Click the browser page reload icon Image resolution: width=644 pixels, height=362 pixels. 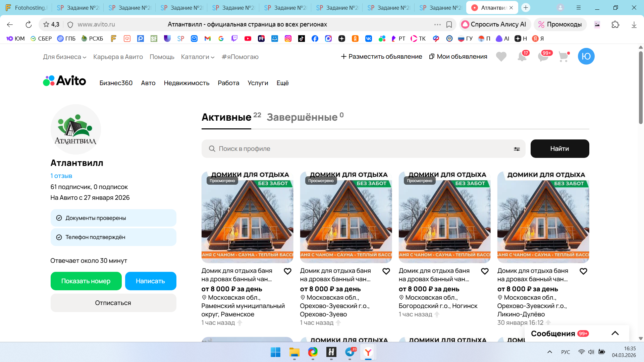[x=29, y=24]
